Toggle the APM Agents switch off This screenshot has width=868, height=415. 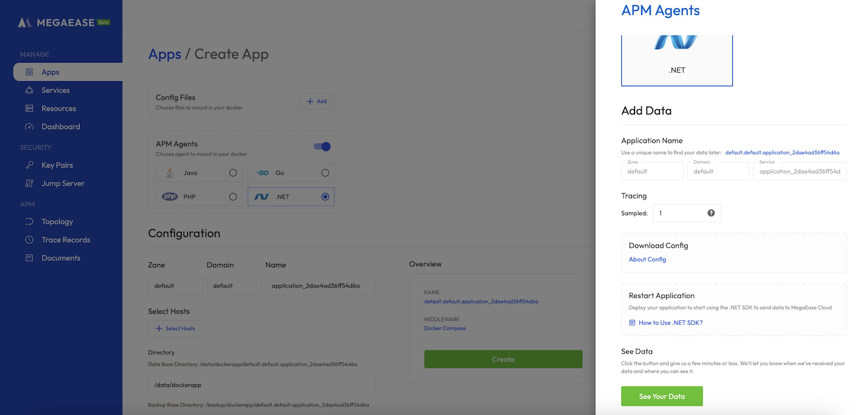point(321,146)
